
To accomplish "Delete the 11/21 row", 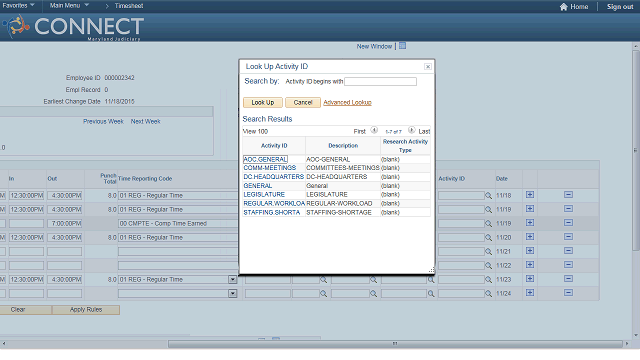I will (568, 251).
